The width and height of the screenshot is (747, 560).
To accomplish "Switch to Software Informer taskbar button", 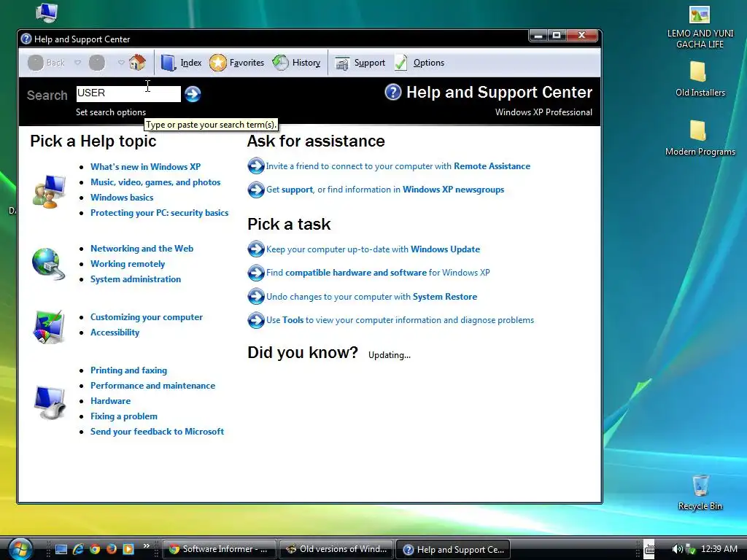I will 219,549.
